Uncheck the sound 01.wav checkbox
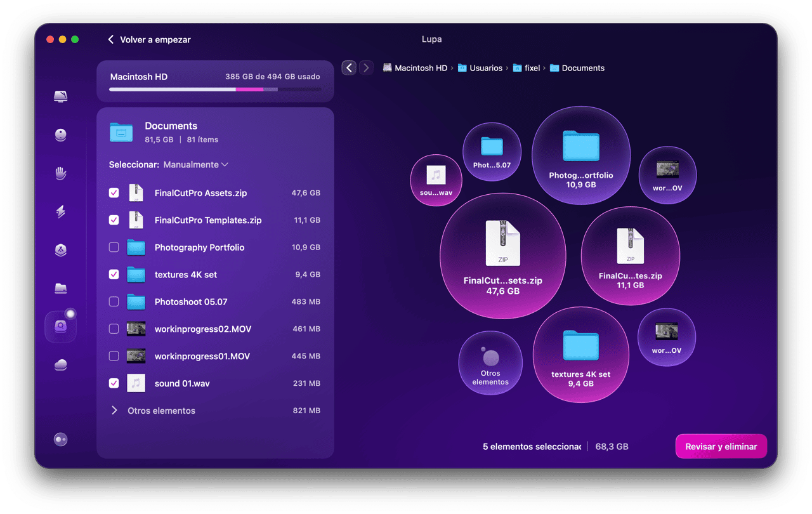 pos(114,383)
